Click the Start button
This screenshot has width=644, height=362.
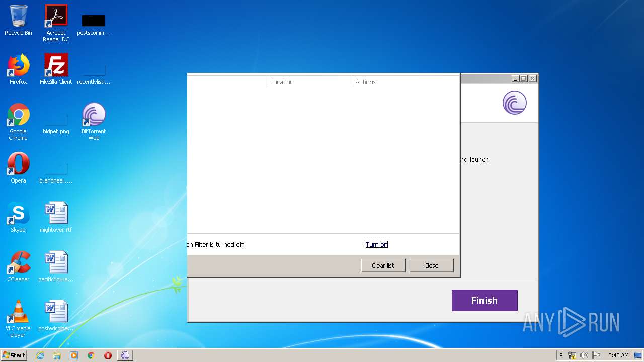tap(14, 355)
